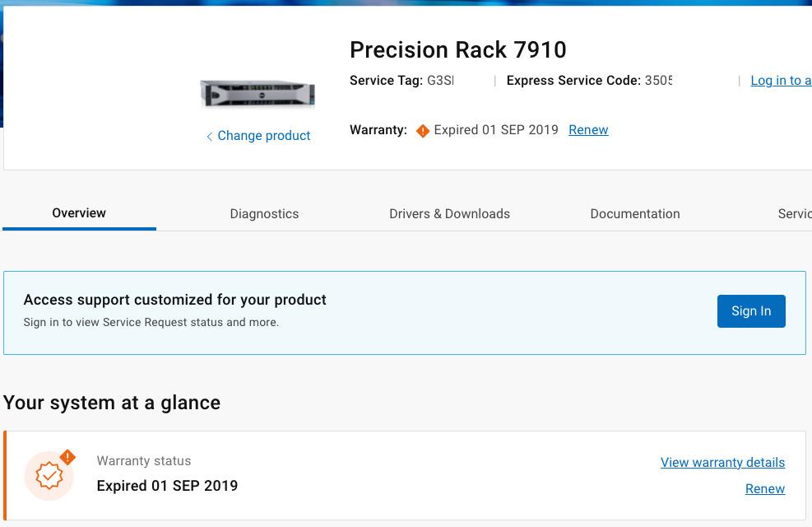Click Renew in the warranty status card

(764, 488)
